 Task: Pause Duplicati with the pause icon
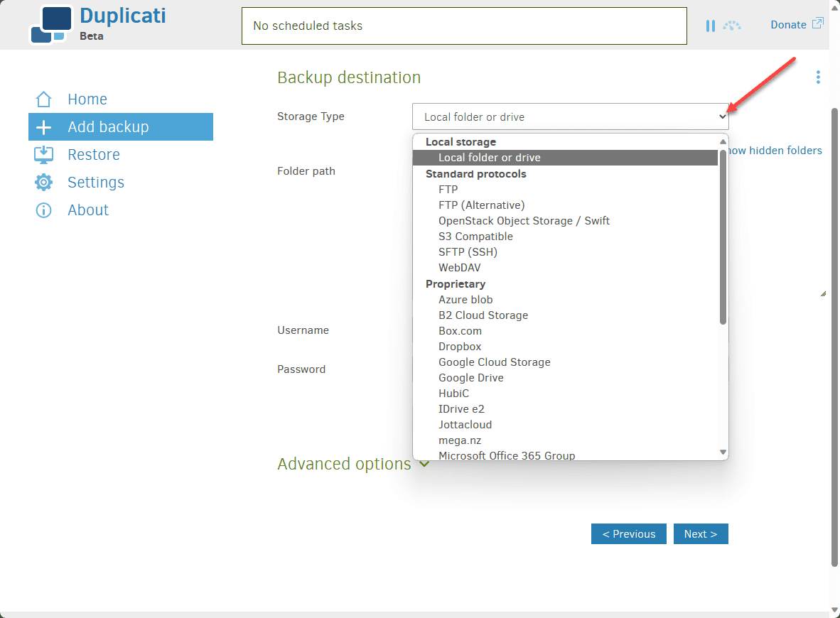[711, 26]
